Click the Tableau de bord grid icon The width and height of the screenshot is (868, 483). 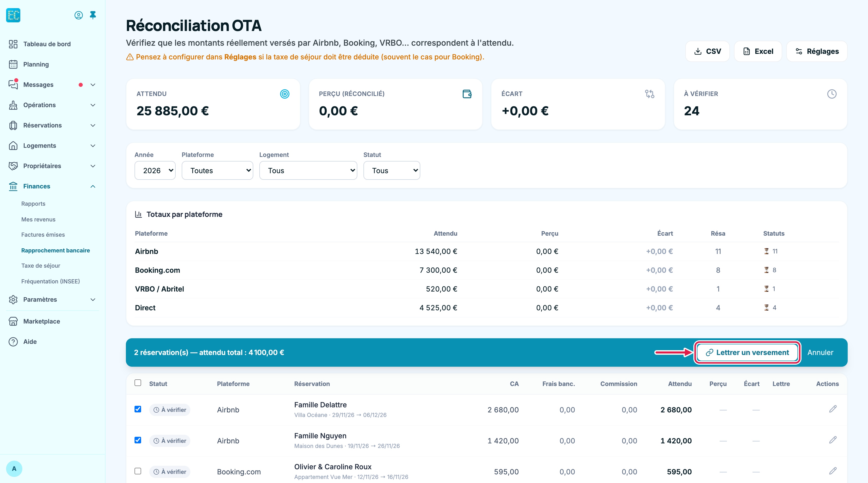tap(13, 44)
